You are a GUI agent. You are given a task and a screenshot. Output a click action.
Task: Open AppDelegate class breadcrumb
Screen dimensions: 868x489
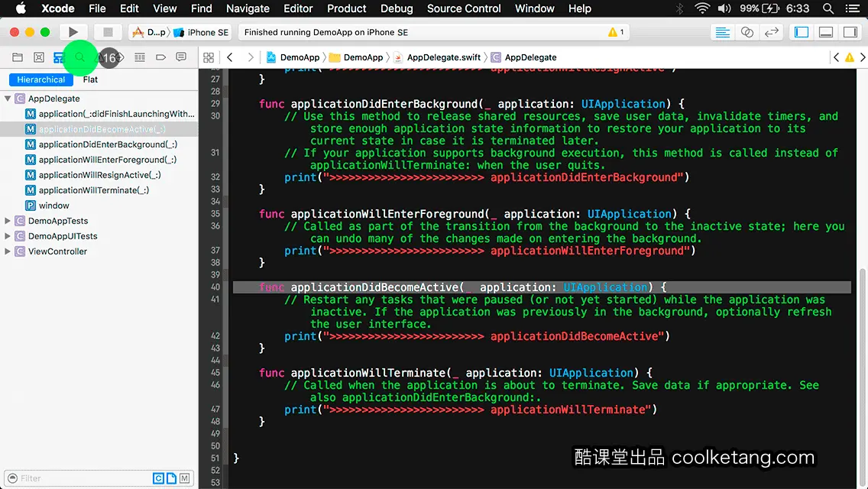(523, 57)
